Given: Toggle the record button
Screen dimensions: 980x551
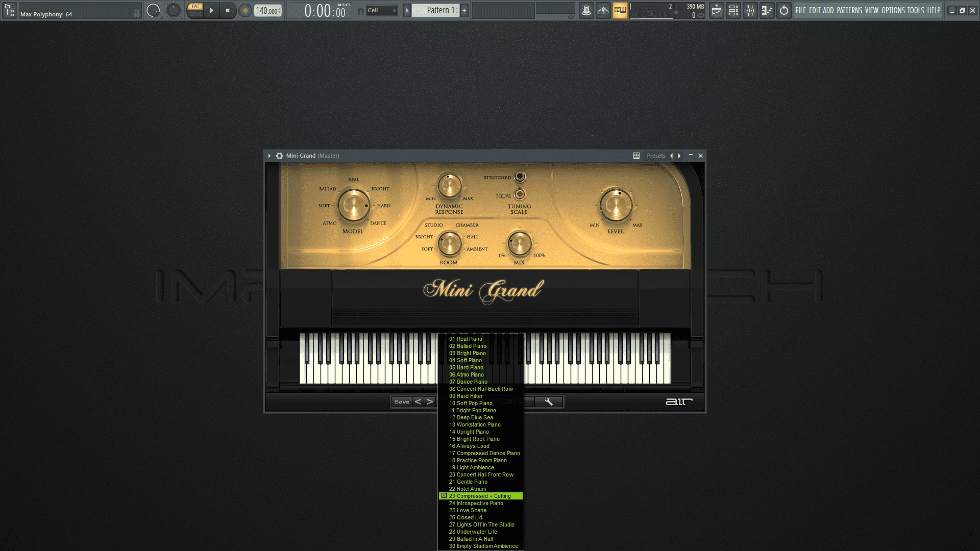Looking at the screenshot, I should [245, 10].
